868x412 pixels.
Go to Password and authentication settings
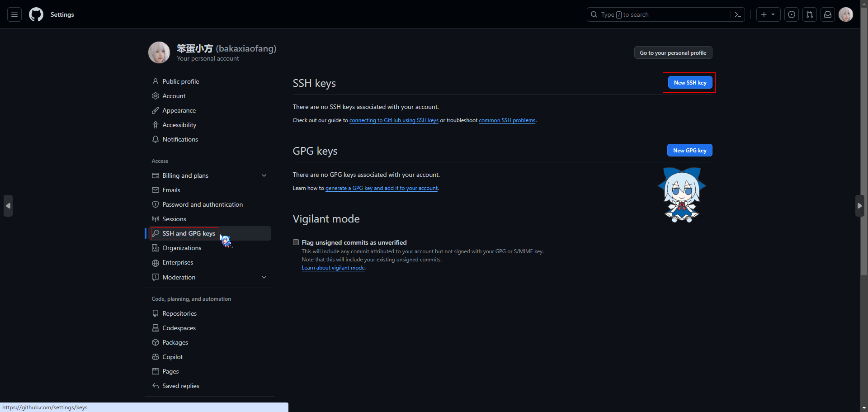pos(203,204)
